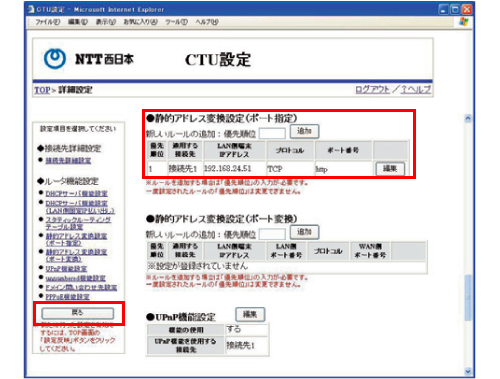Click the Windows flag logo in the toolbar
This screenshot has width=500, height=379.
(x=464, y=22)
